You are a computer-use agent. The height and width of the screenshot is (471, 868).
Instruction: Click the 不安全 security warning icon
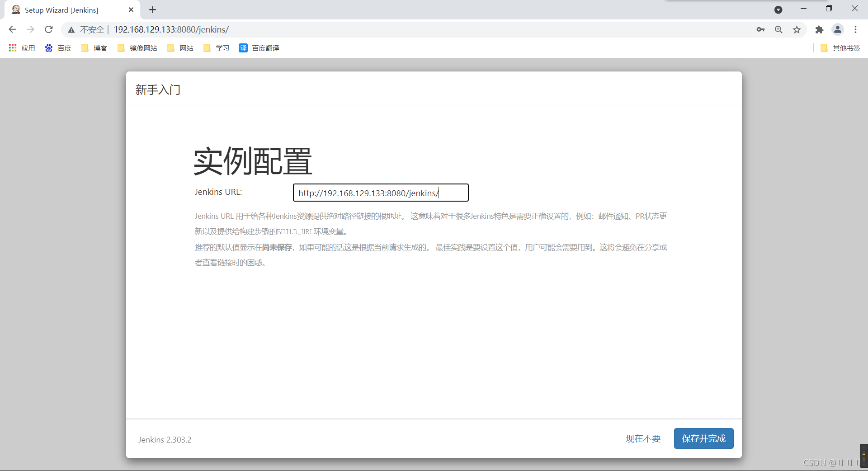pos(71,29)
